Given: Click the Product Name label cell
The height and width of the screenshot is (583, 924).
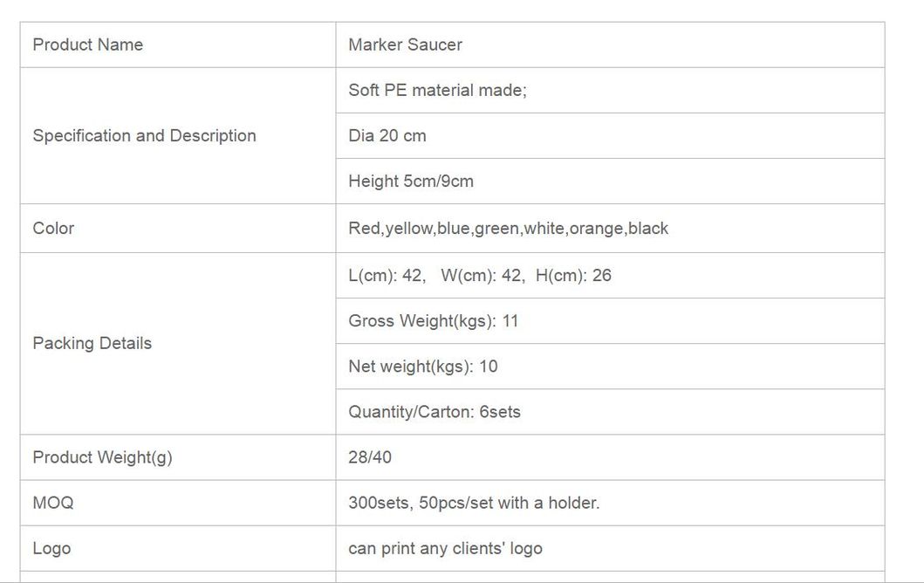Looking at the screenshot, I should [x=88, y=45].
